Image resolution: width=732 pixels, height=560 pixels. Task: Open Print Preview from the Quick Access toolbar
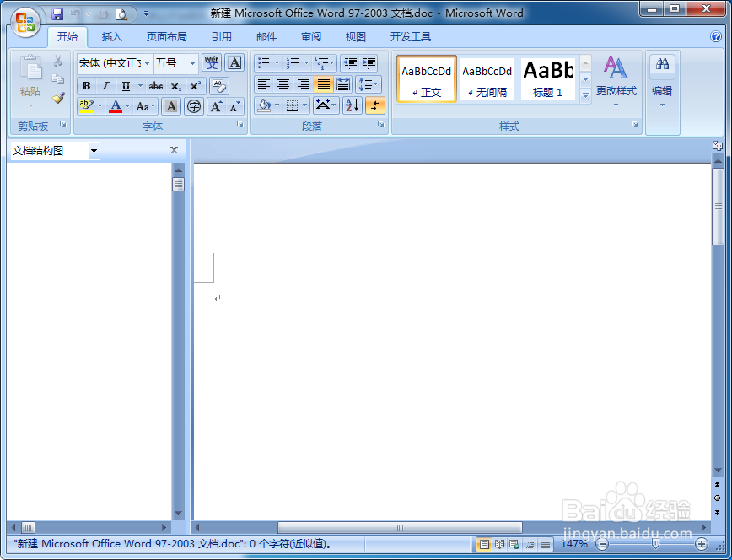pos(121,14)
